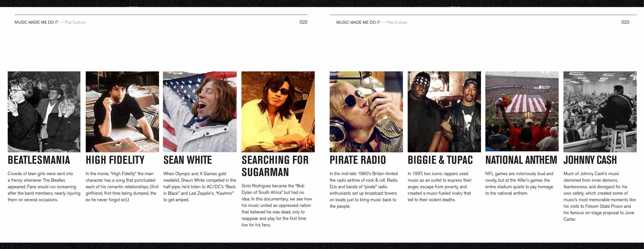This screenshot has height=249, width=644.
Task: Click the Beatlesmania black-and-white fans photo
Action: (x=44, y=112)
